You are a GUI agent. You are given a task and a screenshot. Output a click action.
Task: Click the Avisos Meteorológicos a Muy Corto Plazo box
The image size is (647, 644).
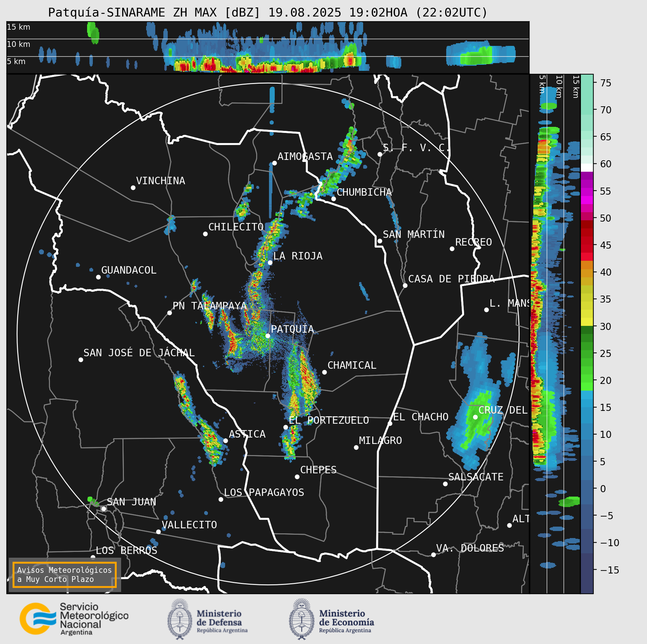coord(64,575)
